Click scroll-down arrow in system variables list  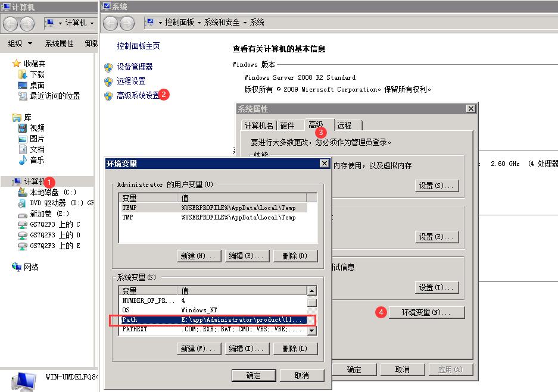311,331
